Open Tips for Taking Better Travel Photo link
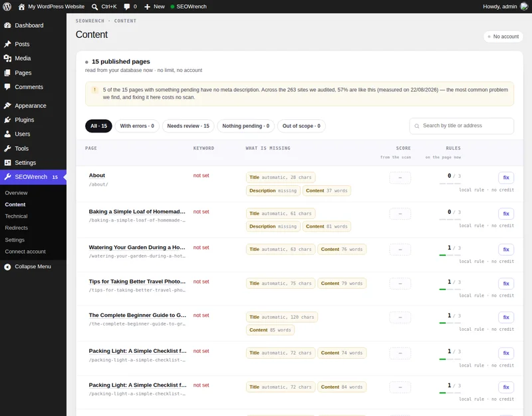 coord(137,282)
